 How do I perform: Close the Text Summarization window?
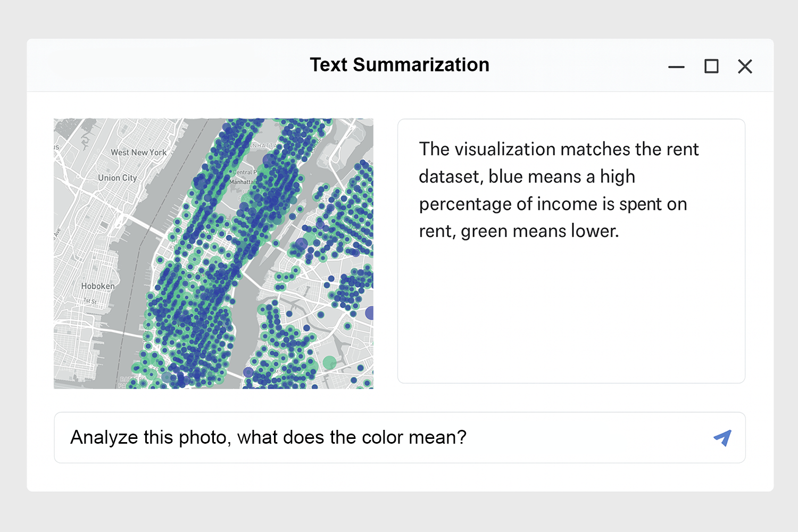tap(745, 66)
